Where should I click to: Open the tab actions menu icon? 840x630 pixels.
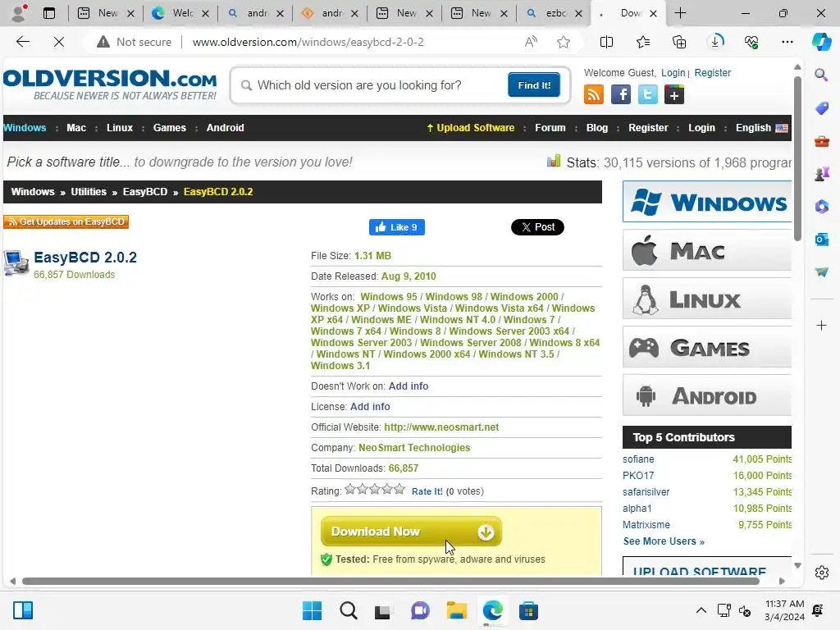coord(48,13)
